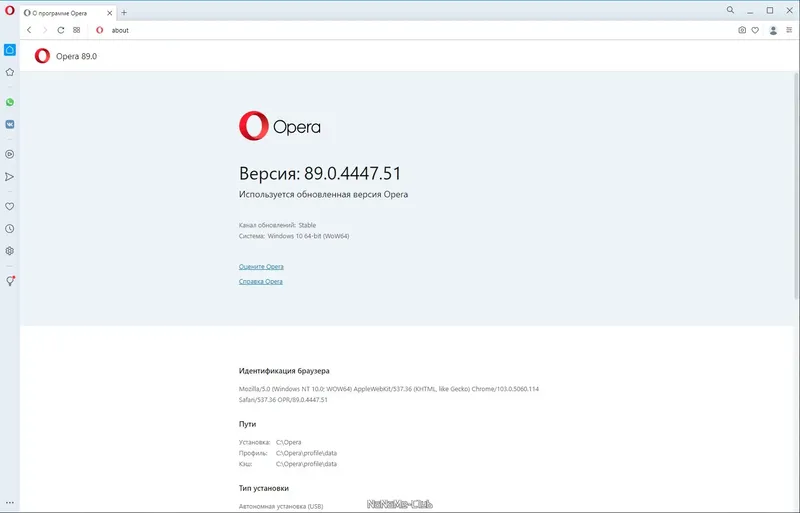This screenshot has width=800, height=513.
Task: Open Opera account profile icon
Action: click(773, 31)
